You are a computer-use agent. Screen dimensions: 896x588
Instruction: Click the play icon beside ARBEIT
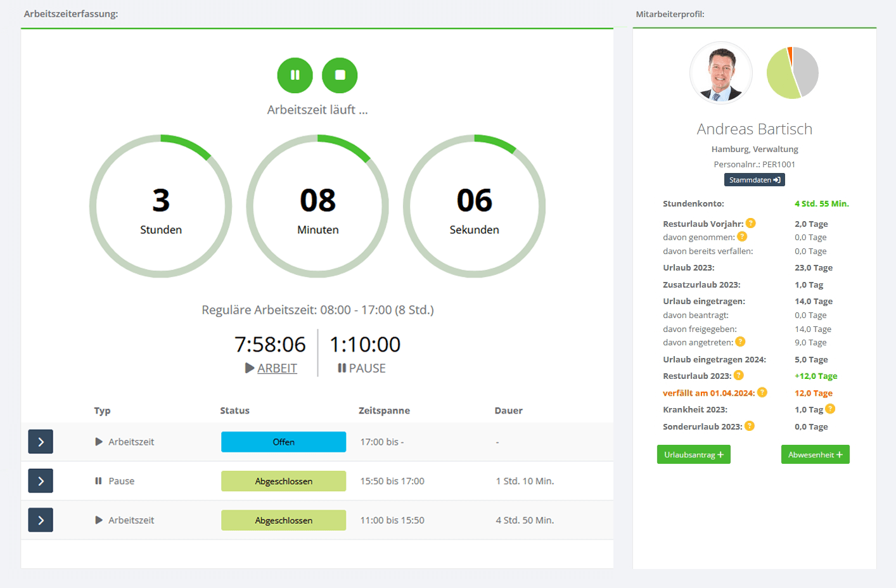pos(250,368)
